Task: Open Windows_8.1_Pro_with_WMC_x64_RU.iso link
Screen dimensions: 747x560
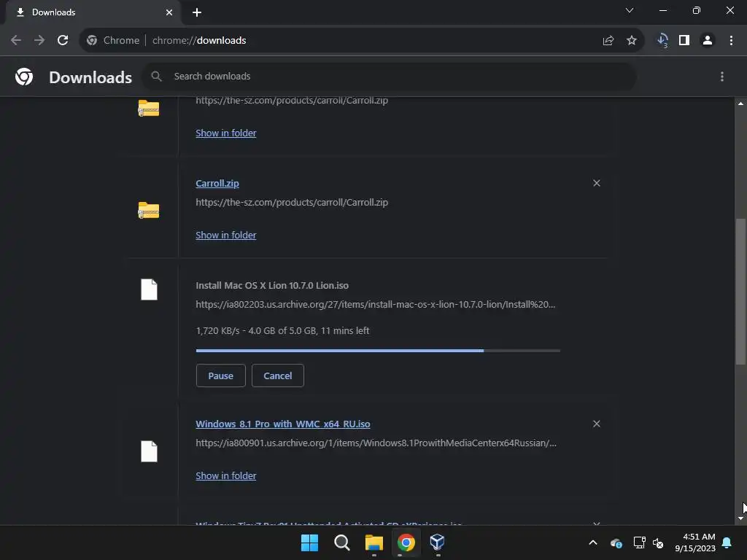Action: pyautogui.click(x=283, y=424)
